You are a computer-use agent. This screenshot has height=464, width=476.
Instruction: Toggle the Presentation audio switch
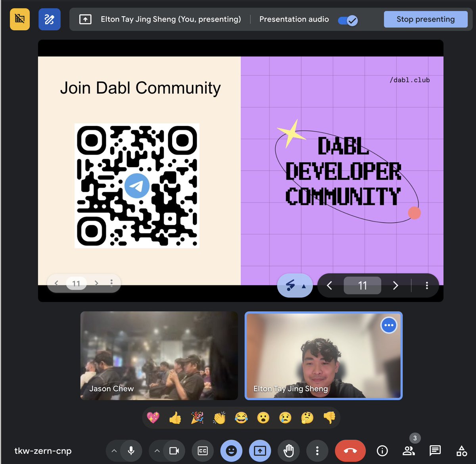click(348, 20)
